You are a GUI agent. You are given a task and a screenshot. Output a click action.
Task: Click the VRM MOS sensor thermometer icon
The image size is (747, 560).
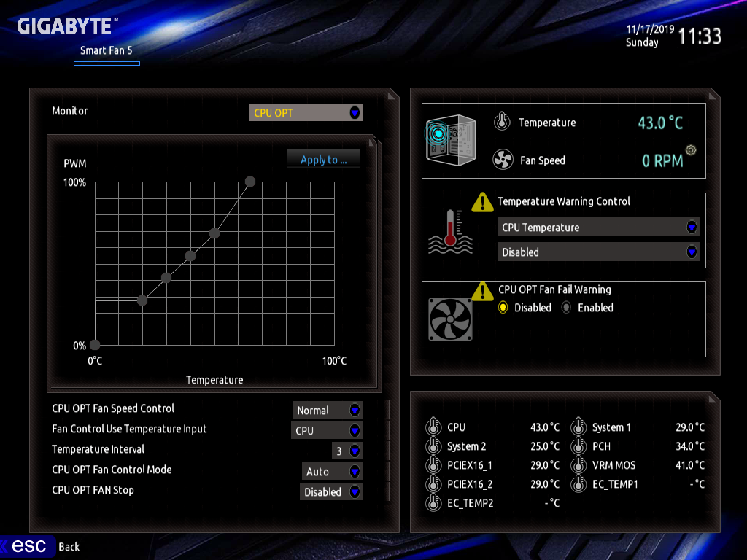point(578,464)
